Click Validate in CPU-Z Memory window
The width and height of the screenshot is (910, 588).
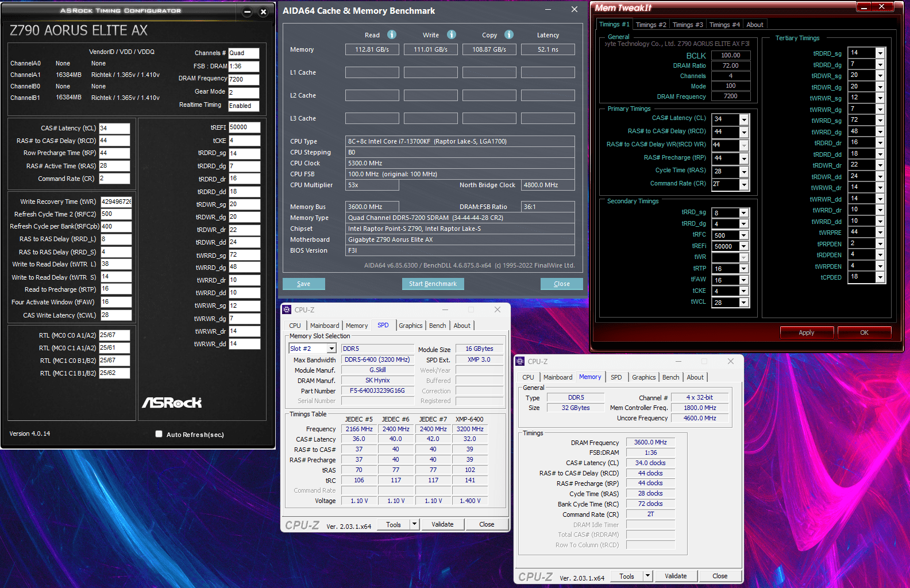676,576
